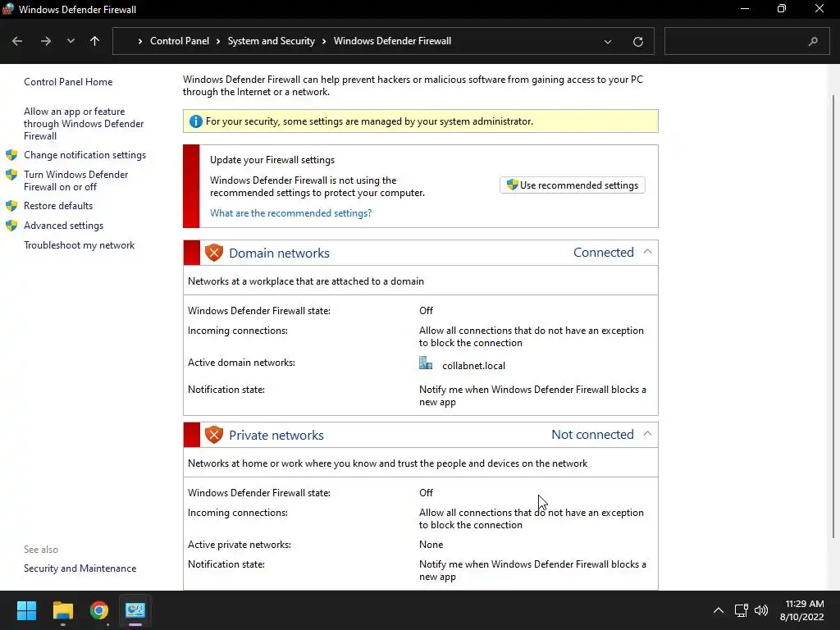Maximize or restore the window

pyautogui.click(x=782, y=8)
